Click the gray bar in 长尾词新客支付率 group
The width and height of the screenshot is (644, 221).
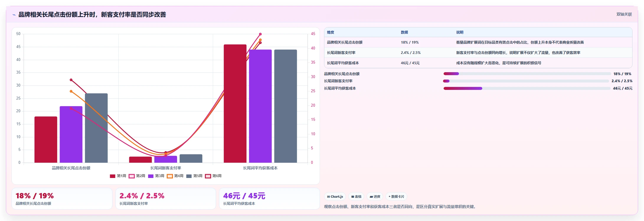click(x=191, y=159)
